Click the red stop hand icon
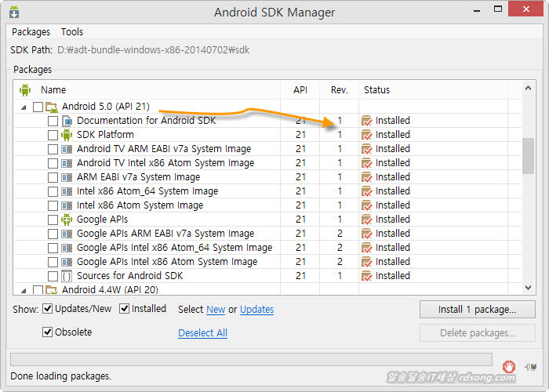The image size is (549, 392). [x=509, y=365]
